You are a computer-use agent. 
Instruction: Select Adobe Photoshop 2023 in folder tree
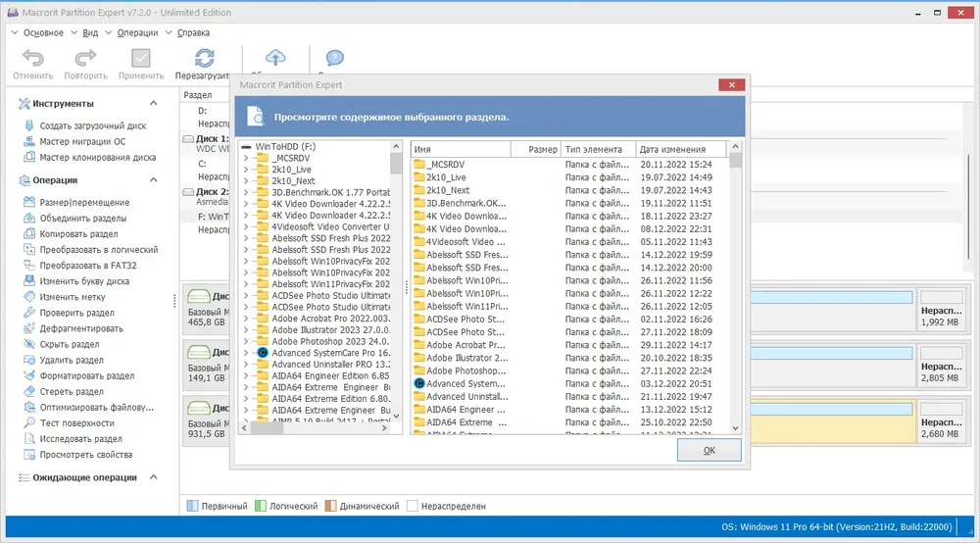tap(330, 341)
